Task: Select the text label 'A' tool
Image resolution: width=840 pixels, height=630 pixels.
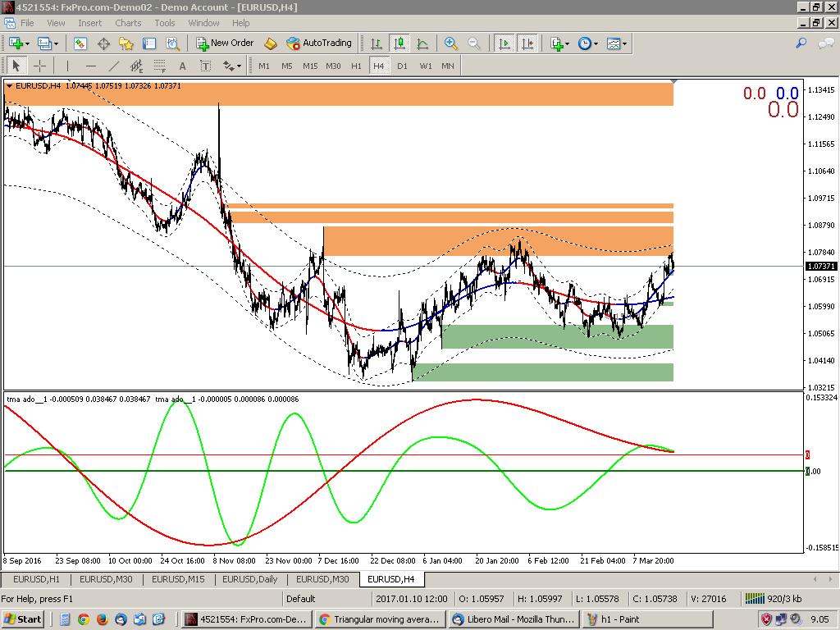Action: (x=182, y=66)
